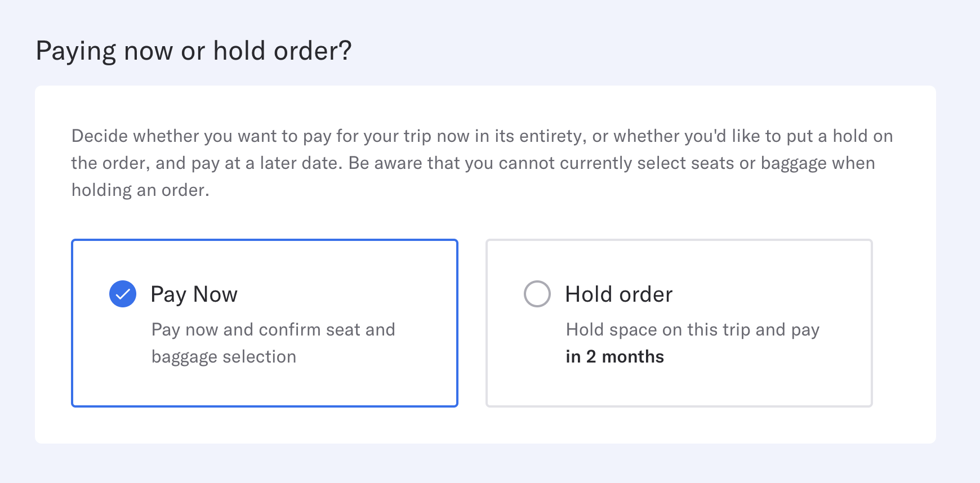Click the "Hold order" title text
The image size is (980, 483).
618,294
